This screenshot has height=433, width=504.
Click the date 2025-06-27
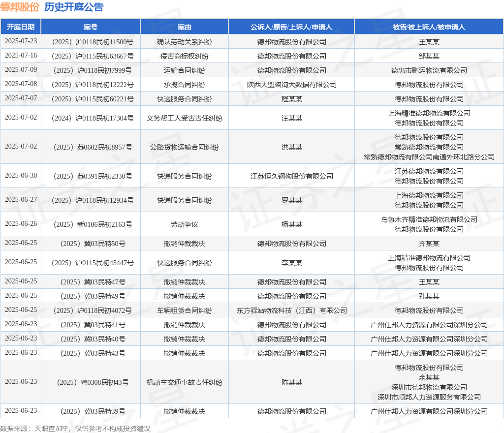coord(21,199)
